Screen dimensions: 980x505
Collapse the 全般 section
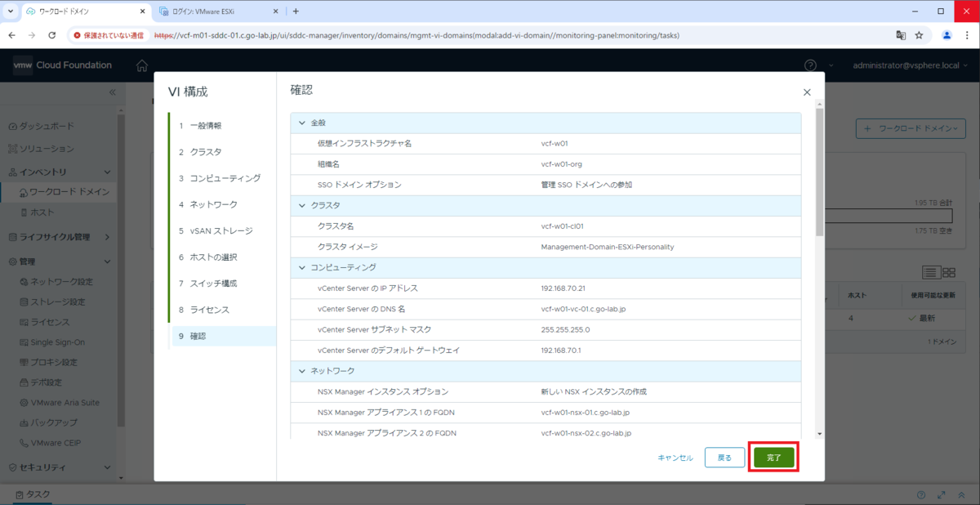pos(302,123)
